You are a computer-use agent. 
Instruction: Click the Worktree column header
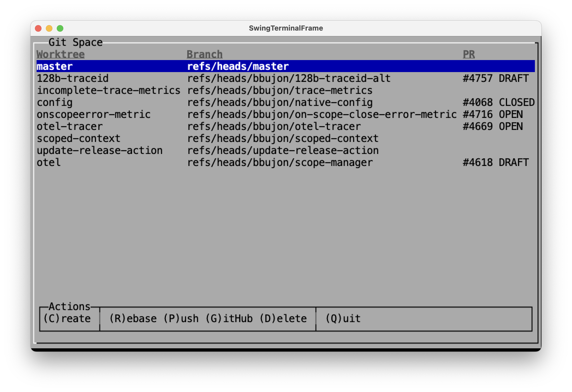pyautogui.click(x=61, y=54)
